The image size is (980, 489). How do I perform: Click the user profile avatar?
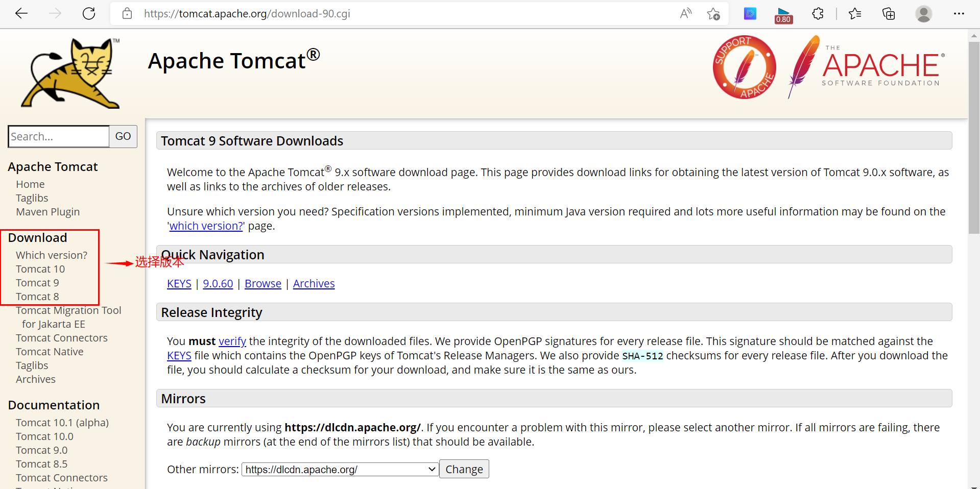point(923,14)
